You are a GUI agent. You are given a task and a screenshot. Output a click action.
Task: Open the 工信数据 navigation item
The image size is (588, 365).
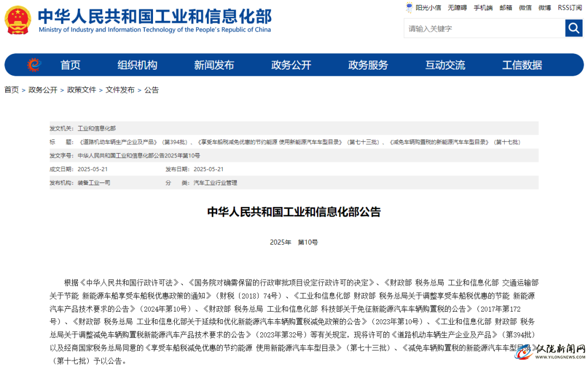click(x=522, y=65)
